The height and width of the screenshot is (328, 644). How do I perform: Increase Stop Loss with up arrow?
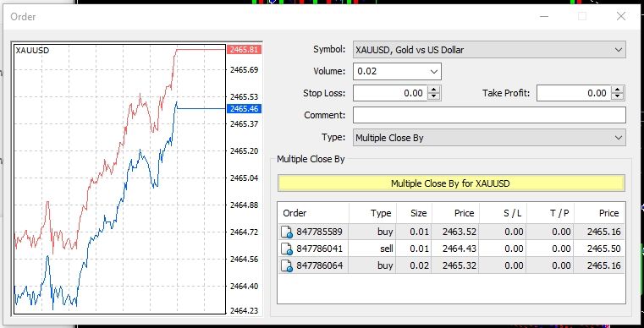coord(434,90)
